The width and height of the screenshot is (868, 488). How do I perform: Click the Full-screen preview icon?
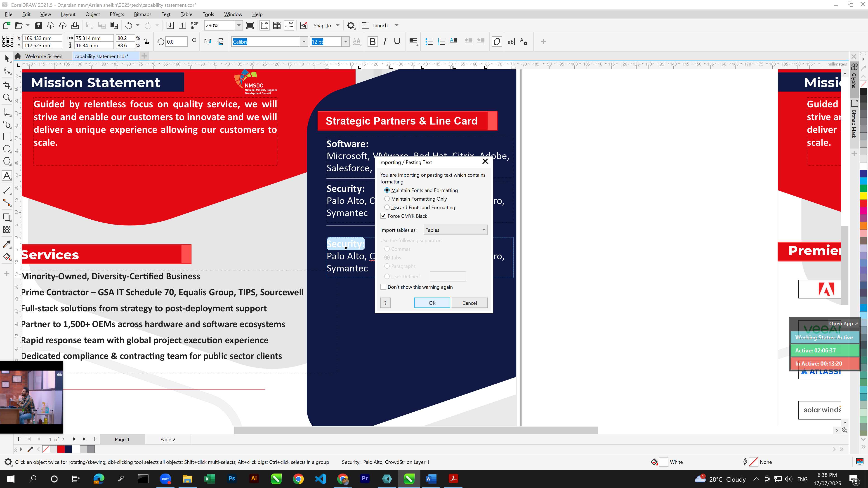[x=250, y=25]
